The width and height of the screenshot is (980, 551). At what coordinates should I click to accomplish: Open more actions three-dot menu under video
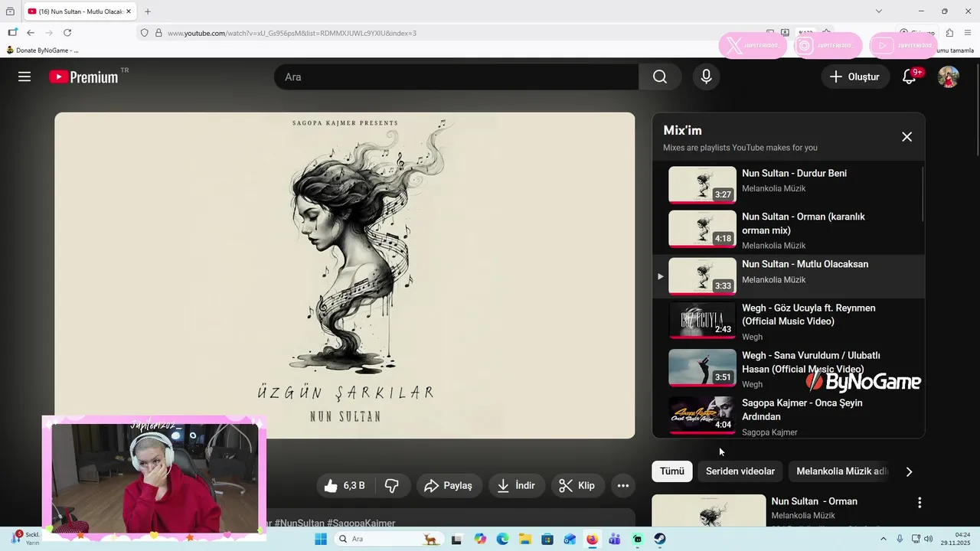[x=623, y=486]
